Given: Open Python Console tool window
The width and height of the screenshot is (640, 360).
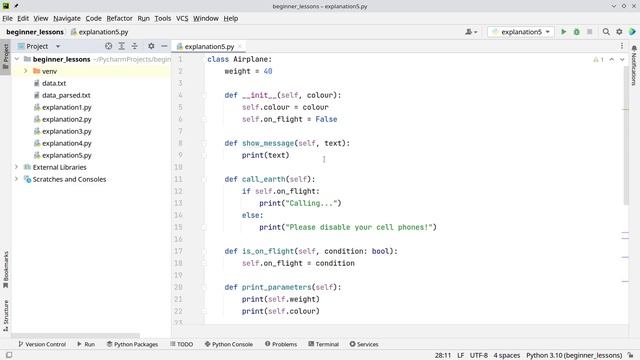Looking at the screenshot, I should (x=229, y=344).
